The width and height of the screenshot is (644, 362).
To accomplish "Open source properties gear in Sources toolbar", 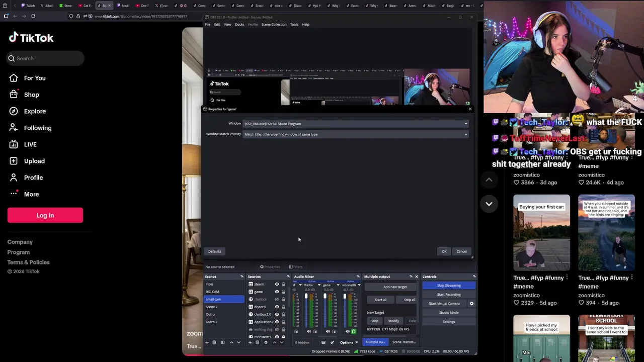I will point(266,342).
